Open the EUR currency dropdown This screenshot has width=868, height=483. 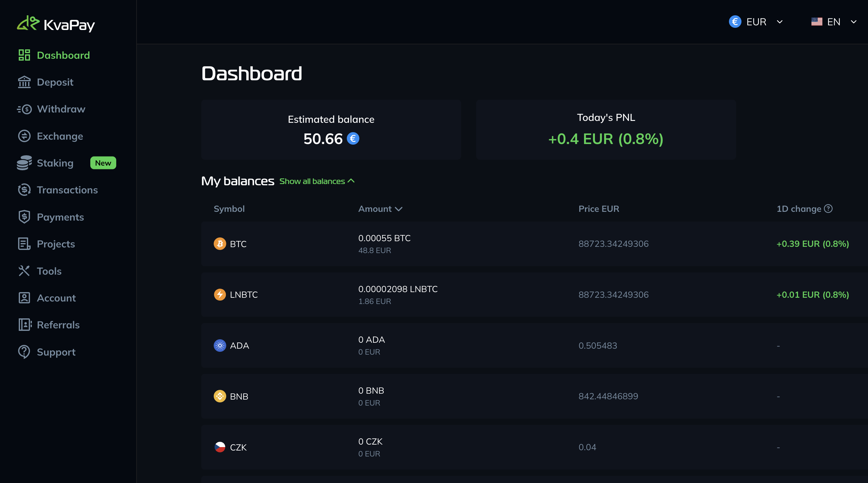click(x=756, y=22)
